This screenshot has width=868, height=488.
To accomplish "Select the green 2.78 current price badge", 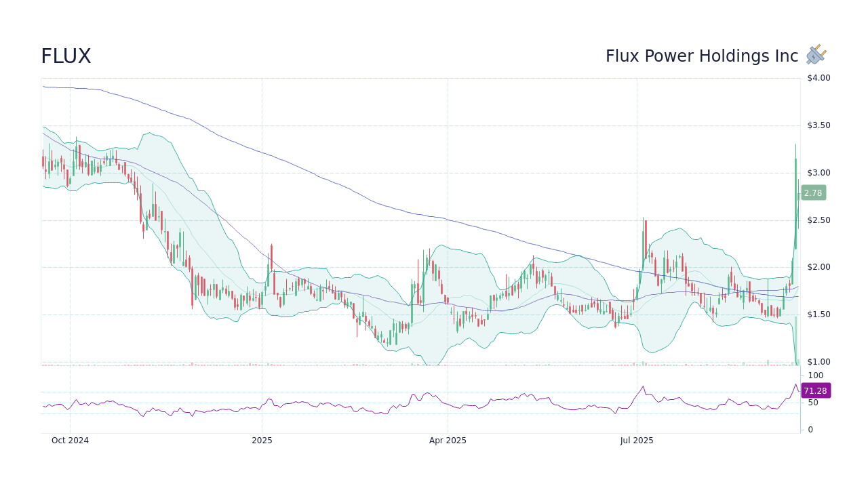I will point(812,193).
